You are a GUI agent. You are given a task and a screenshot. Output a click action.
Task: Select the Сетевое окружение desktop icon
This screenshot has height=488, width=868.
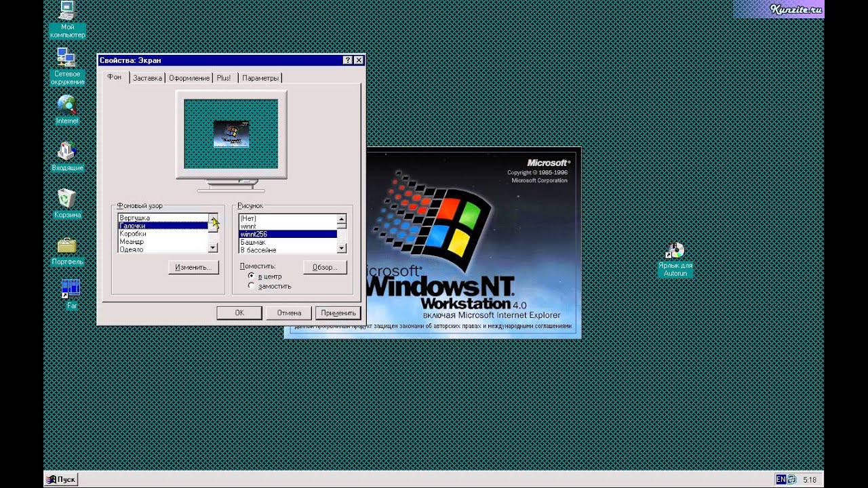[x=67, y=66]
